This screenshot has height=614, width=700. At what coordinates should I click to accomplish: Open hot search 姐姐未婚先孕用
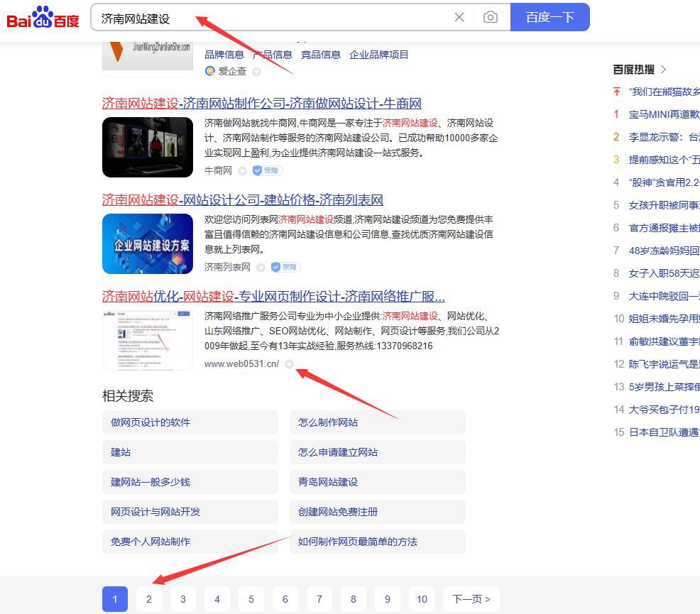tap(665, 319)
